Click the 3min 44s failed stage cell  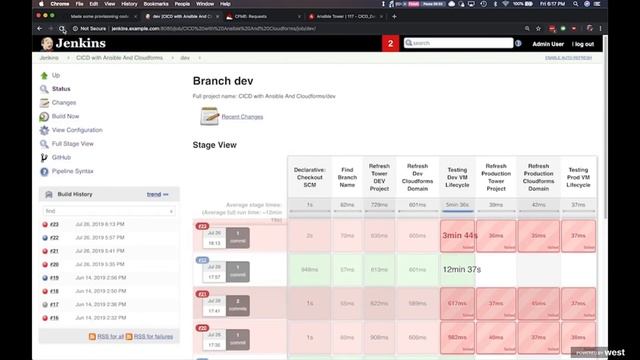[457, 236]
